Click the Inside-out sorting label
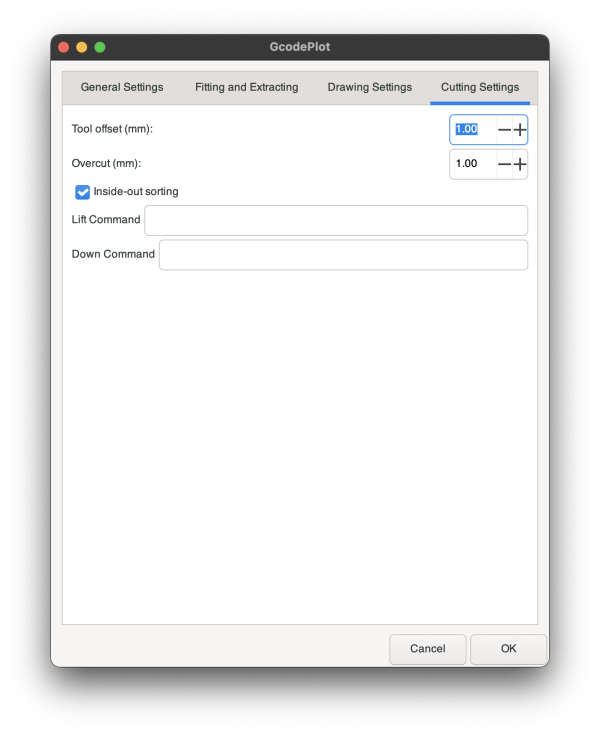 [x=136, y=192]
